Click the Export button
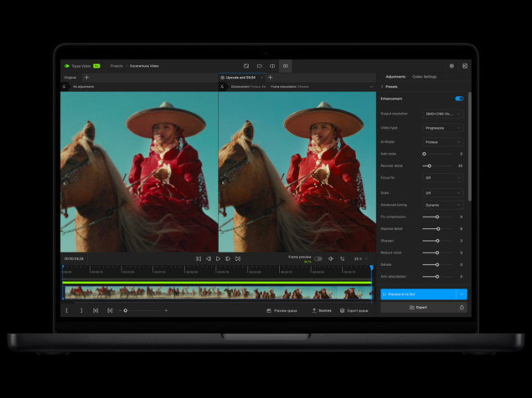 coord(418,307)
